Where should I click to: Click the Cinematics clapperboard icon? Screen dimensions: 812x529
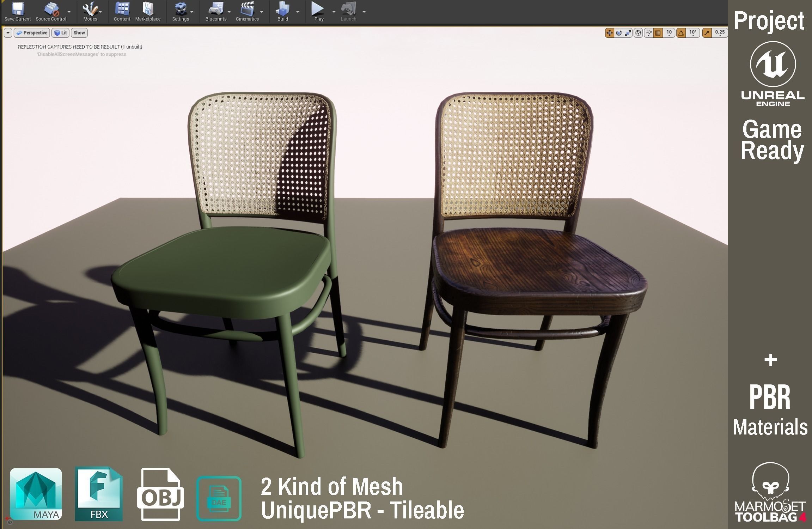247,9
